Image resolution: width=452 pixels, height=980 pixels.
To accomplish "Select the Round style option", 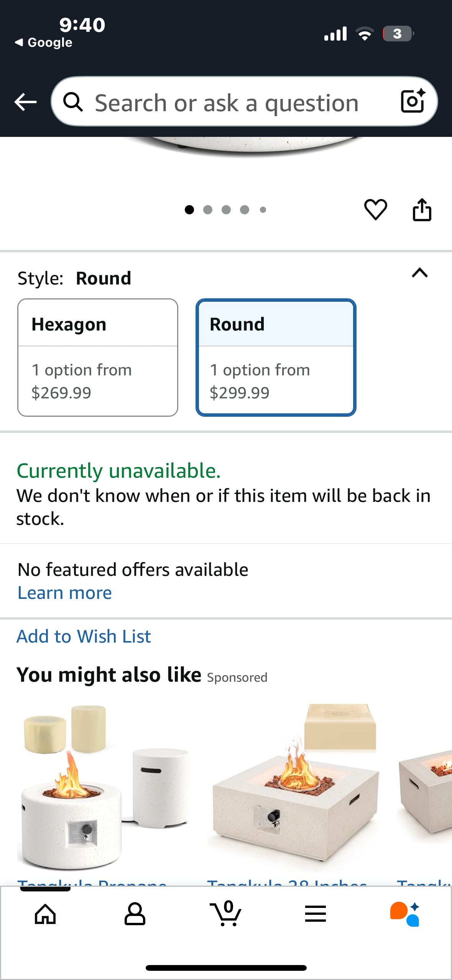I will tap(276, 357).
